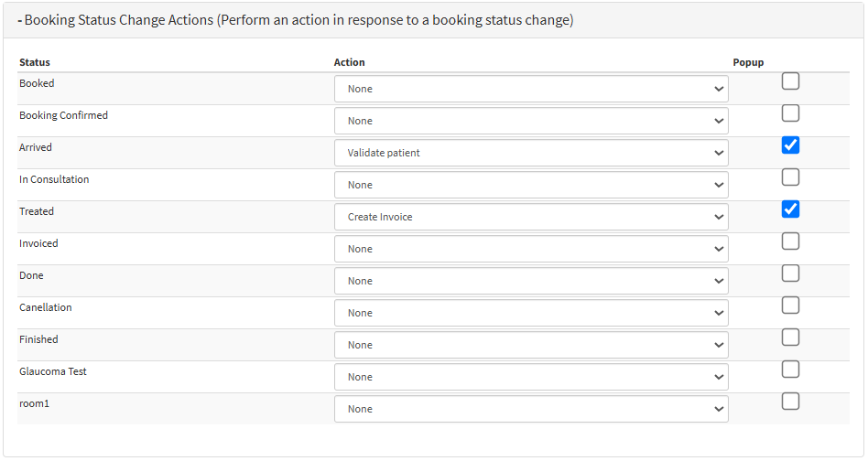Expand the Treated action dropdown showing Create Invoice
This screenshot has height=461, width=868.
(531, 217)
